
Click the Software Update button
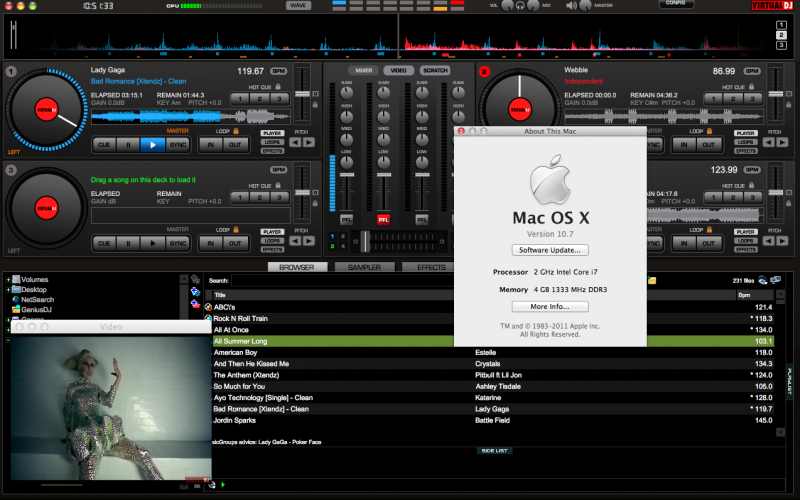549,249
